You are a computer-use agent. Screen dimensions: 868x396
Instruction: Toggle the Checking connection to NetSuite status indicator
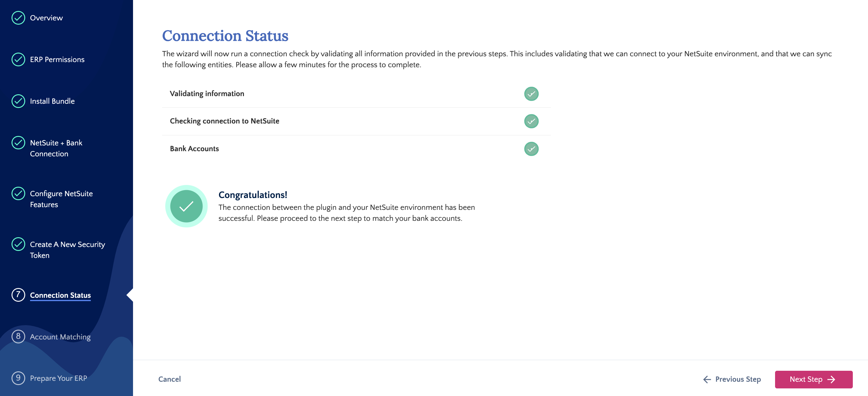pyautogui.click(x=531, y=121)
